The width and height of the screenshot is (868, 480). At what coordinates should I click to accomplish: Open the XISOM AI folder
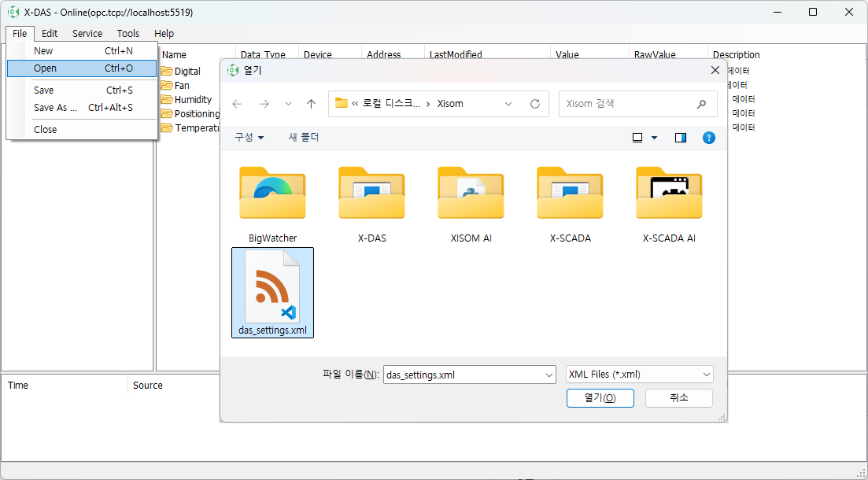(471, 193)
